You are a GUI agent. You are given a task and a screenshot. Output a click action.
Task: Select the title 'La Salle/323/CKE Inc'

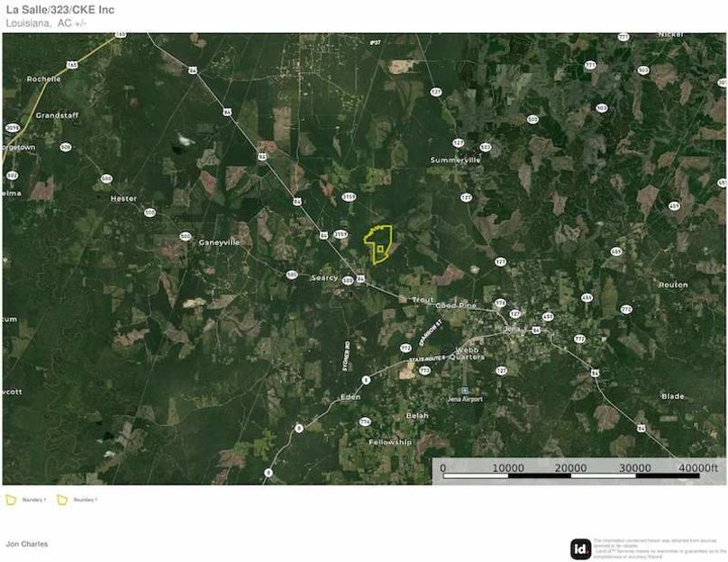[60, 10]
